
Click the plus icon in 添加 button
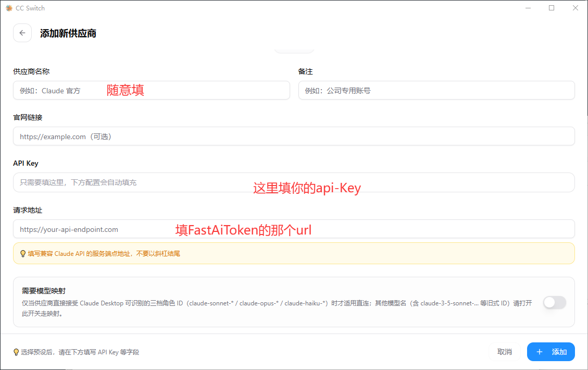pos(539,352)
